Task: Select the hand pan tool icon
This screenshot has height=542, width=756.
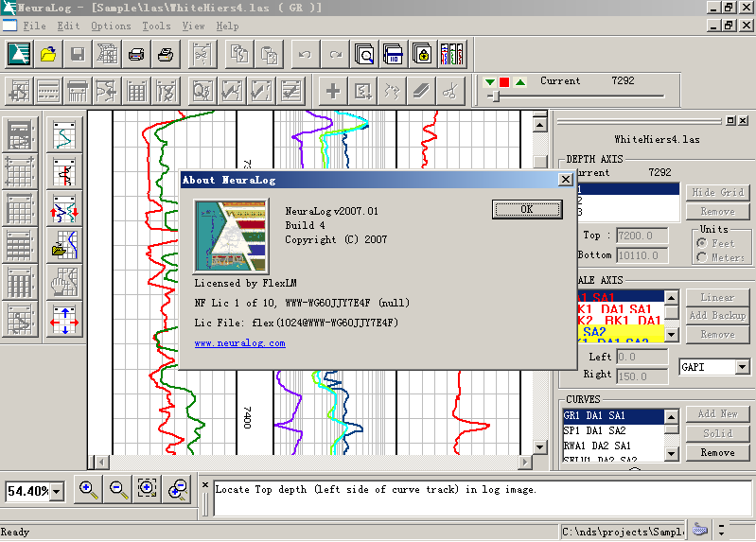Action: (x=64, y=283)
